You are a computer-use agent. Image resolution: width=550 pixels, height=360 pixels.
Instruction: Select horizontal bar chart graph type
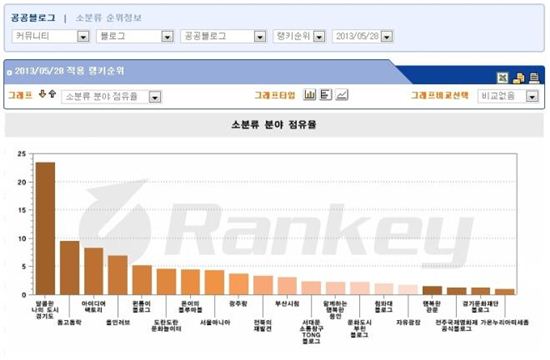[x=326, y=95]
